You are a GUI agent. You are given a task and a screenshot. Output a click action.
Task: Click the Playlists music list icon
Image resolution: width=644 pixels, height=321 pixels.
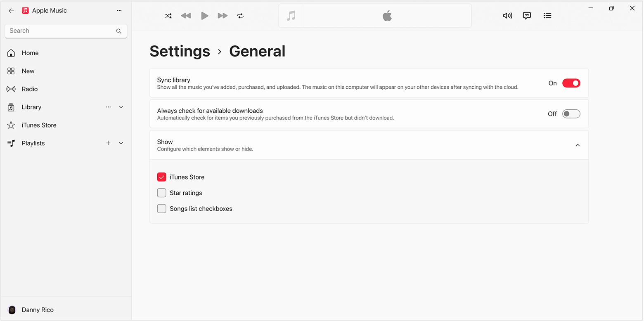click(x=11, y=143)
